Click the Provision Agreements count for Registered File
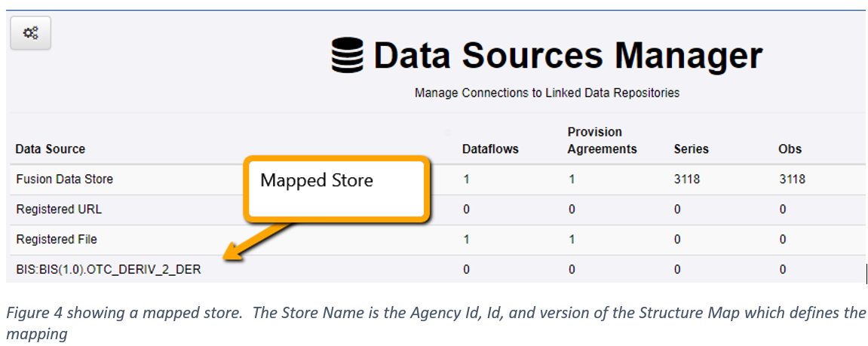 click(571, 240)
